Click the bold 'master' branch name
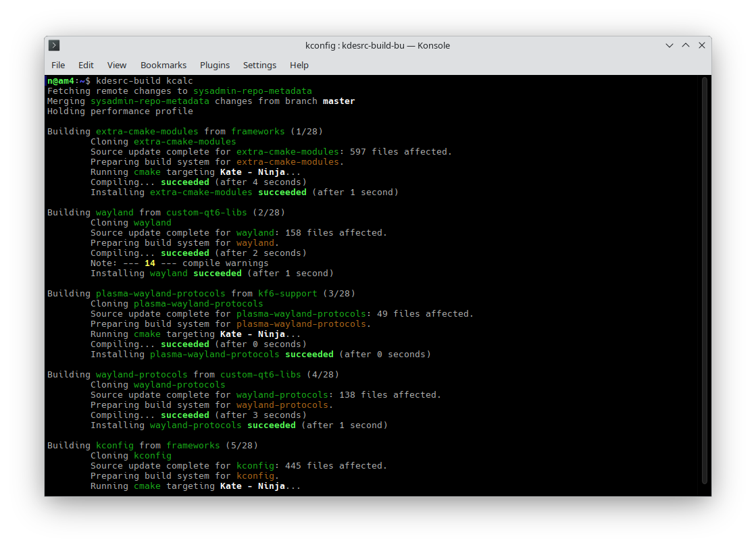 tap(338, 101)
